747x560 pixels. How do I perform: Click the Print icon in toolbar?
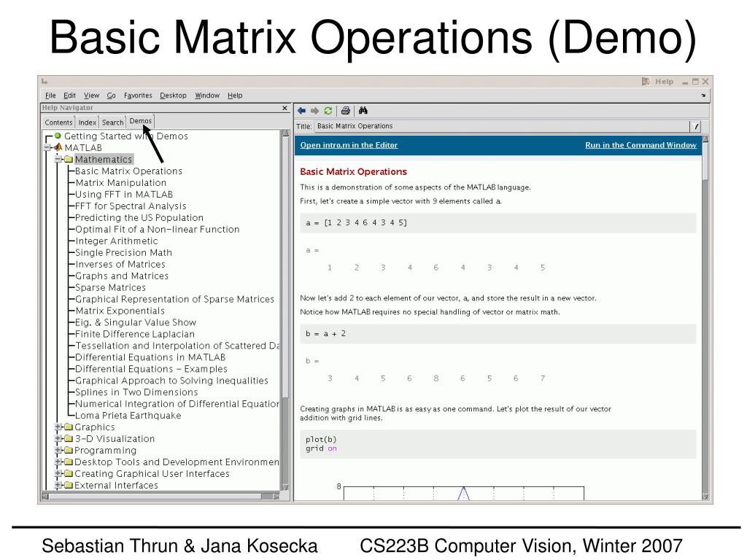pos(346,111)
